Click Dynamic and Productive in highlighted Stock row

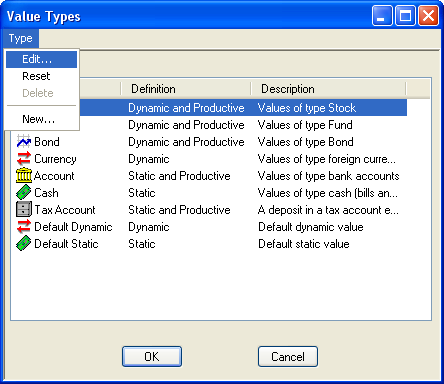pos(186,108)
